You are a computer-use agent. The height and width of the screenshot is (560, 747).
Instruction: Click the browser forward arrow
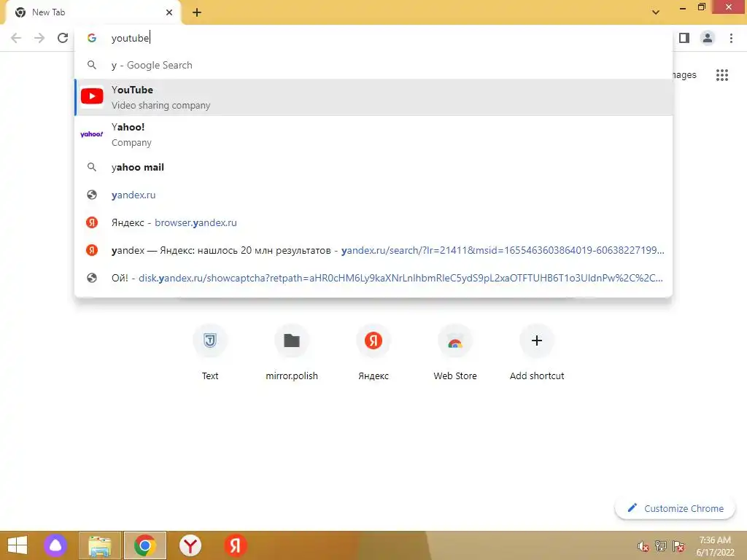coord(39,38)
